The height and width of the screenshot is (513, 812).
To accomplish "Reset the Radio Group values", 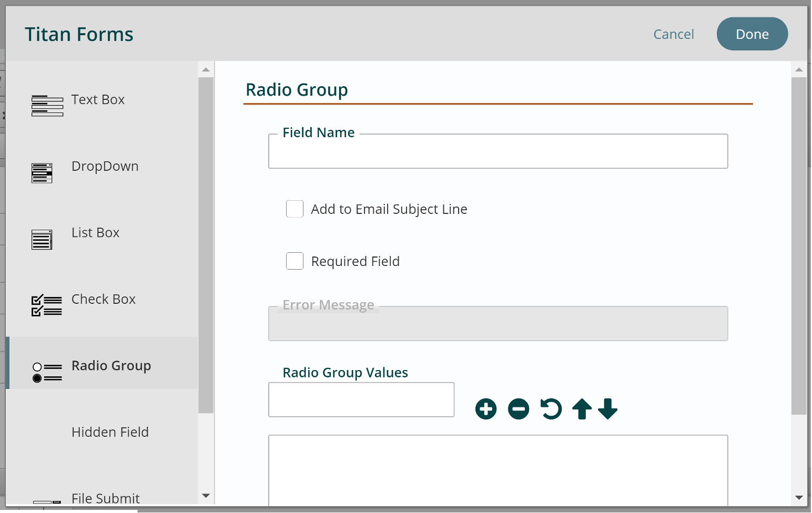I will tap(551, 408).
